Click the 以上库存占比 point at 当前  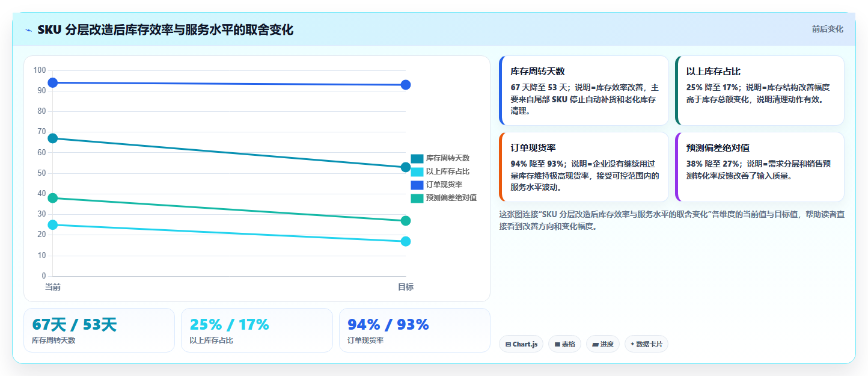click(x=53, y=225)
